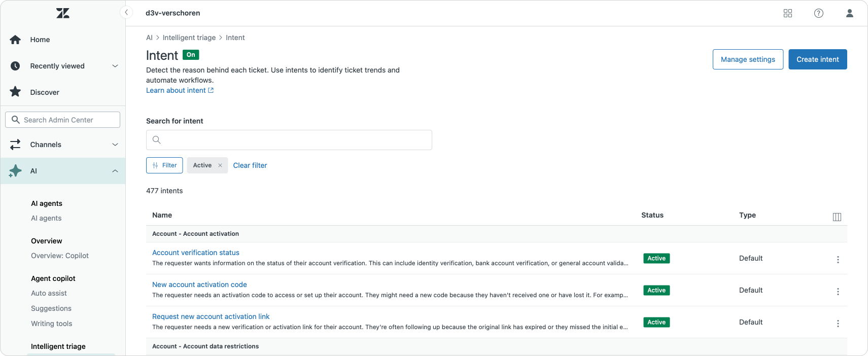The image size is (868, 356).
Task: Open the help question mark icon
Action: point(819,13)
